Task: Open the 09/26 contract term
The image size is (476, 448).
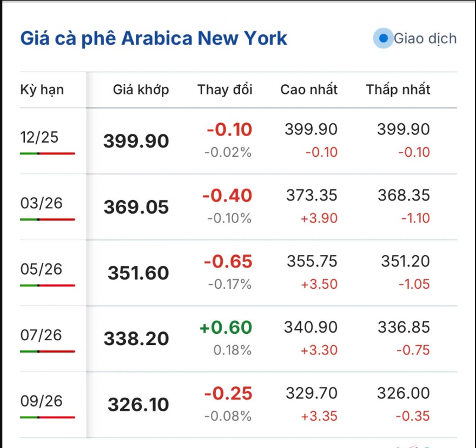Action: point(41,401)
